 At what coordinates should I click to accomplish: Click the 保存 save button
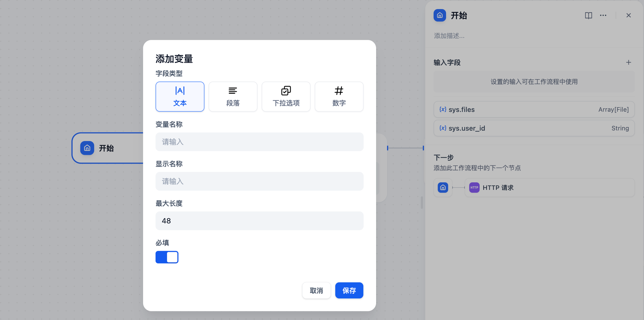(349, 290)
